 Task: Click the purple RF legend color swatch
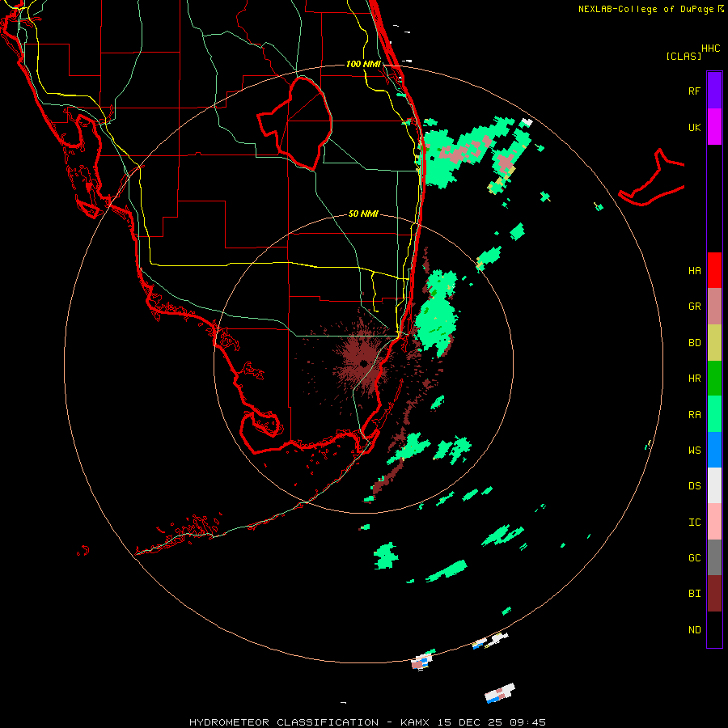pos(714,90)
